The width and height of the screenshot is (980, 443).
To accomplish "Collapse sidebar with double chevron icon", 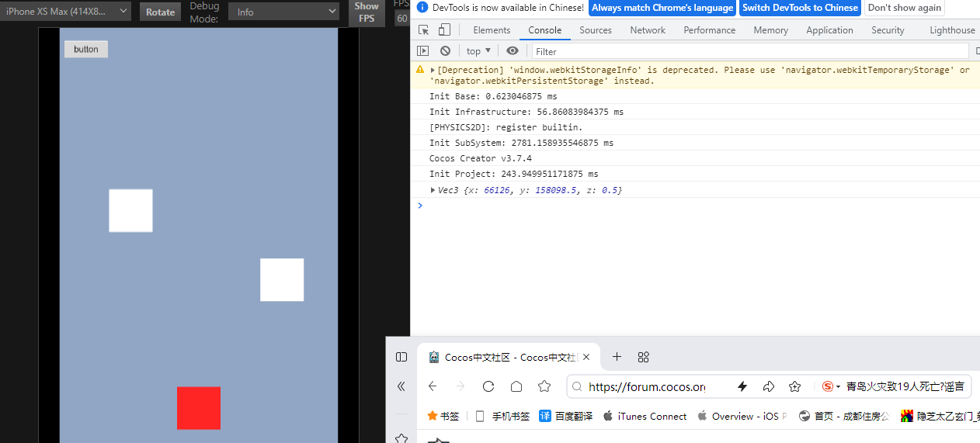I will pos(401,386).
